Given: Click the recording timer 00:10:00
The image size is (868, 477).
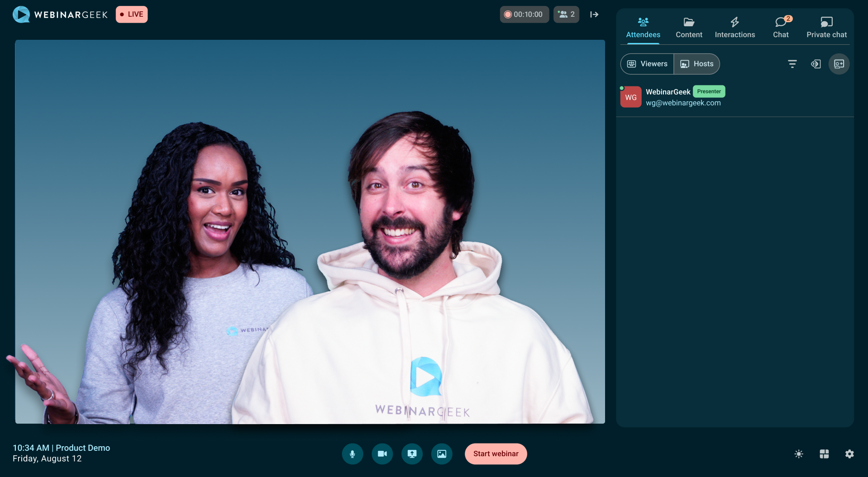Looking at the screenshot, I should (524, 14).
